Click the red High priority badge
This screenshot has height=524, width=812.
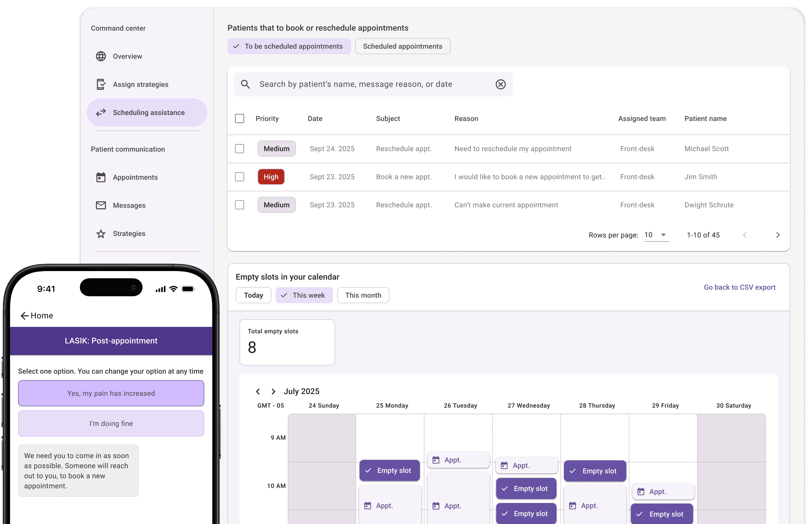[x=271, y=177]
